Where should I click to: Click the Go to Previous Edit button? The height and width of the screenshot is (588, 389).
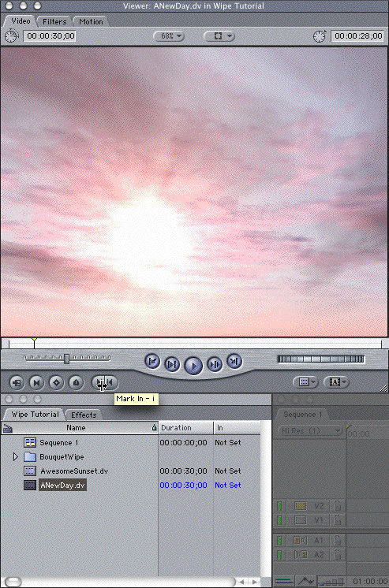[x=152, y=362]
